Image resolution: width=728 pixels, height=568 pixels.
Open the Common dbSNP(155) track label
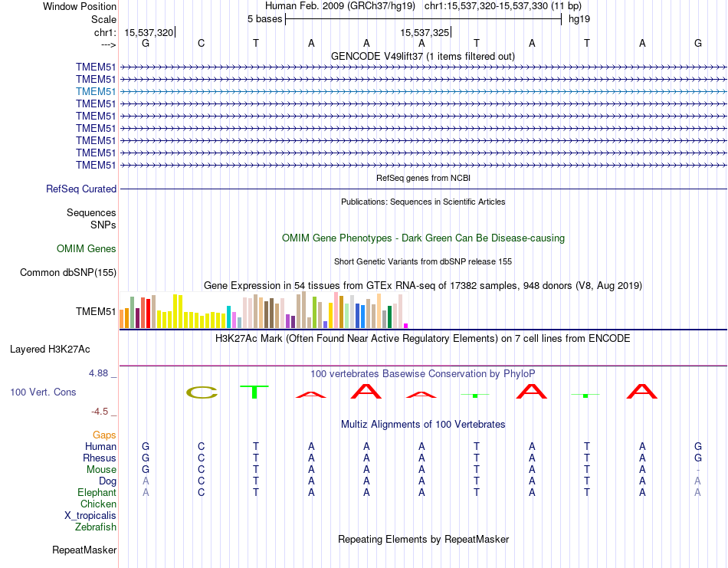pos(68,273)
